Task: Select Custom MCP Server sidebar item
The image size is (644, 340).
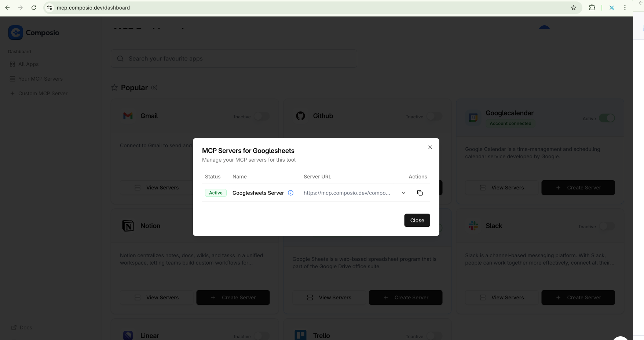Action: point(43,93)
